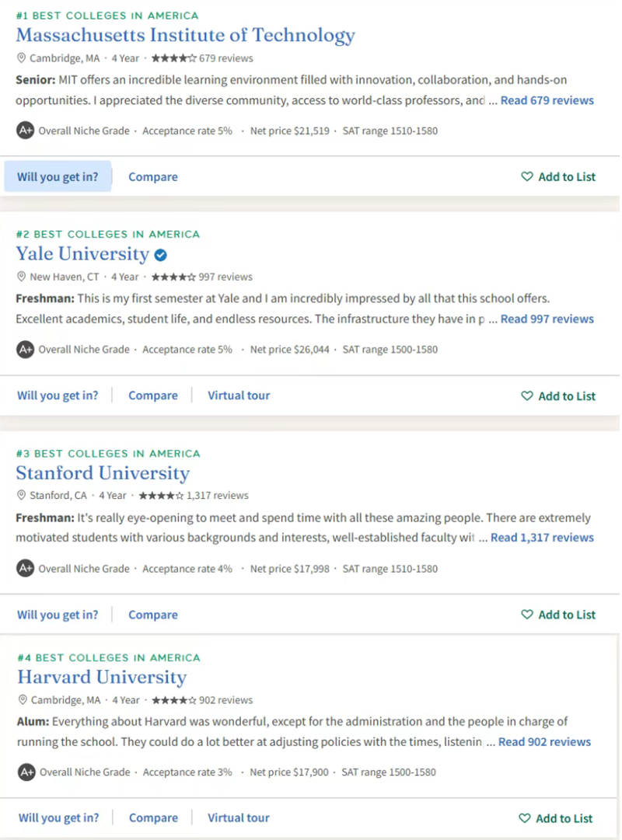622x840 pixels.
Task: Click location pin icon beside Stanford, CA
Action: tap(22, 496)
